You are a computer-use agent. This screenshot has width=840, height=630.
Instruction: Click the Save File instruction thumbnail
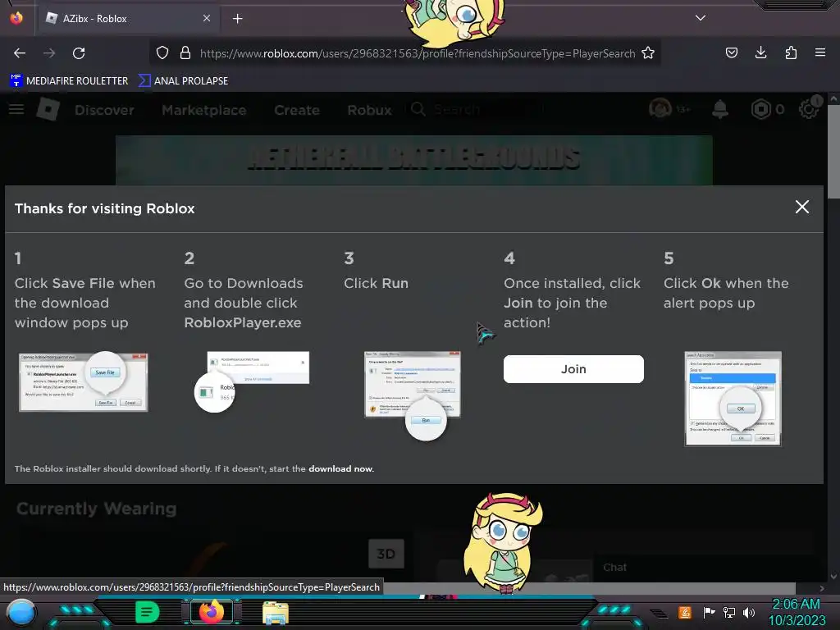(84, 381)
